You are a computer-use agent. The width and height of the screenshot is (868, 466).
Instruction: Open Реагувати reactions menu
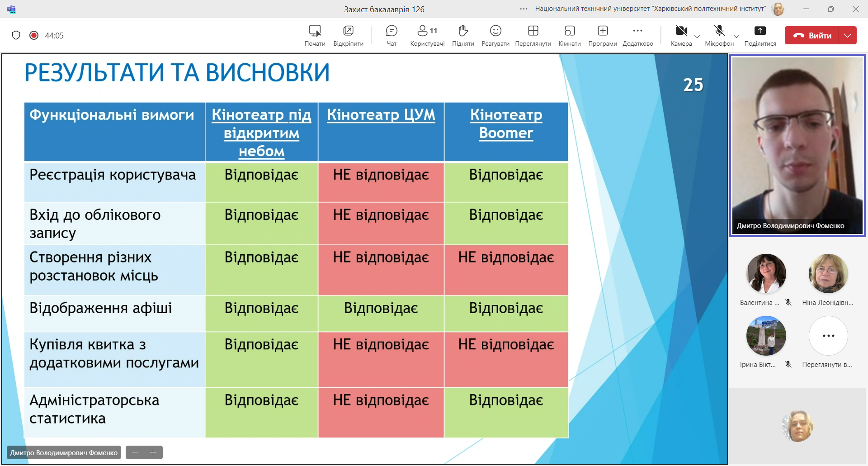[x=495, y=35]
